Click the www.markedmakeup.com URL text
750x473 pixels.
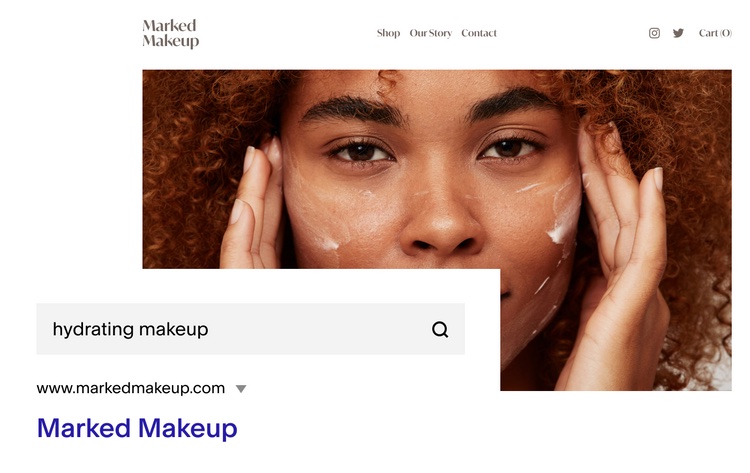[x=131, y=388]
